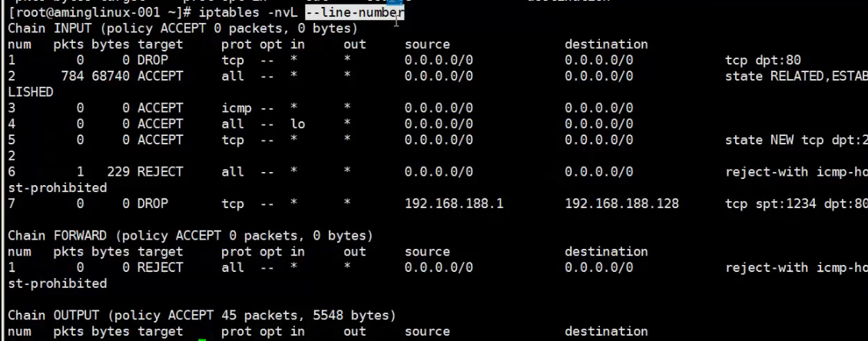This screenshot has width=868, height=341.
Task: Click the [root@aminglinux-001 ~]# shell prompt
Action: pos(101,12)
